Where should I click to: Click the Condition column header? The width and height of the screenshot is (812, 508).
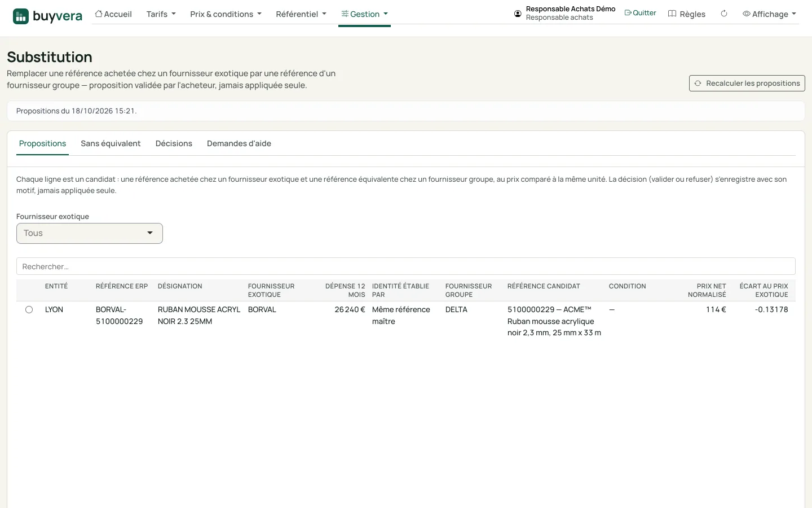[x=628, y=286]
